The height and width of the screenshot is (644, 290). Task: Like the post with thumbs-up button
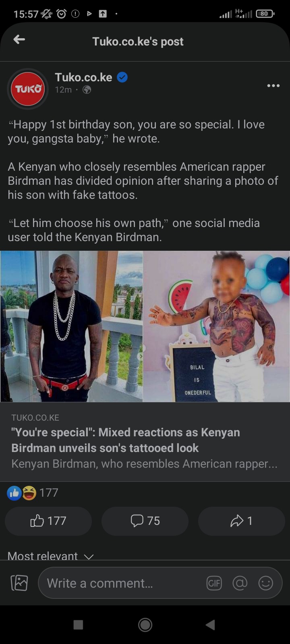pyautogui.click(x=48, y=521)
